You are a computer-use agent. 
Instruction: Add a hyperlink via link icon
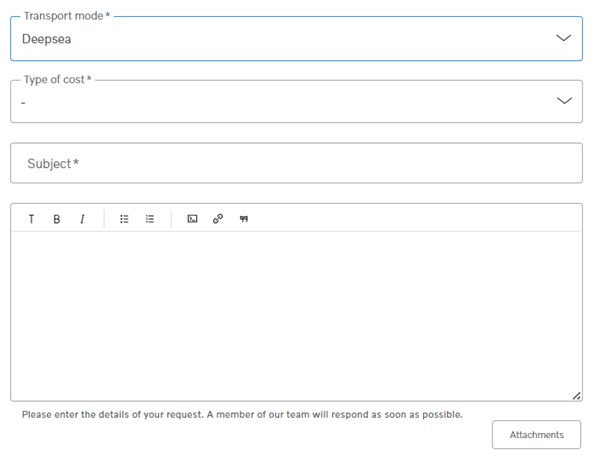coord(218,219)
